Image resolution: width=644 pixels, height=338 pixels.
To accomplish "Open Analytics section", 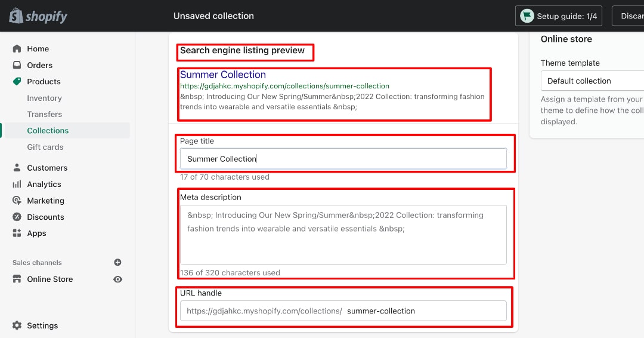I will [44, 184].
